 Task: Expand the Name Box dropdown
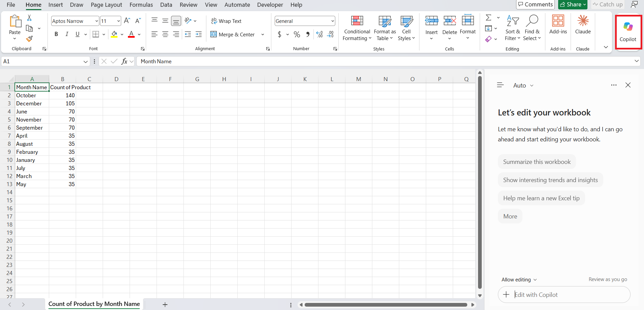(86, 61)
